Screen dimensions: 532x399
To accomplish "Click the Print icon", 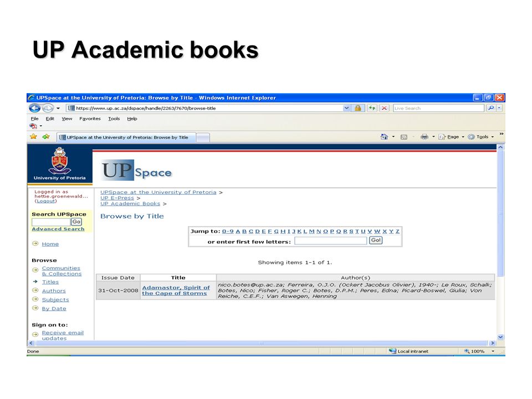I will click(424, 137).
